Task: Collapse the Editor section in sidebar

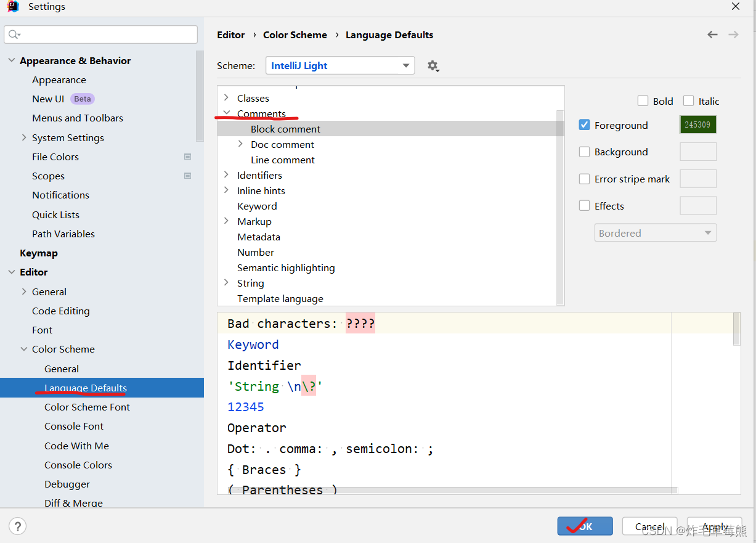Action: [x=12, y=272]
